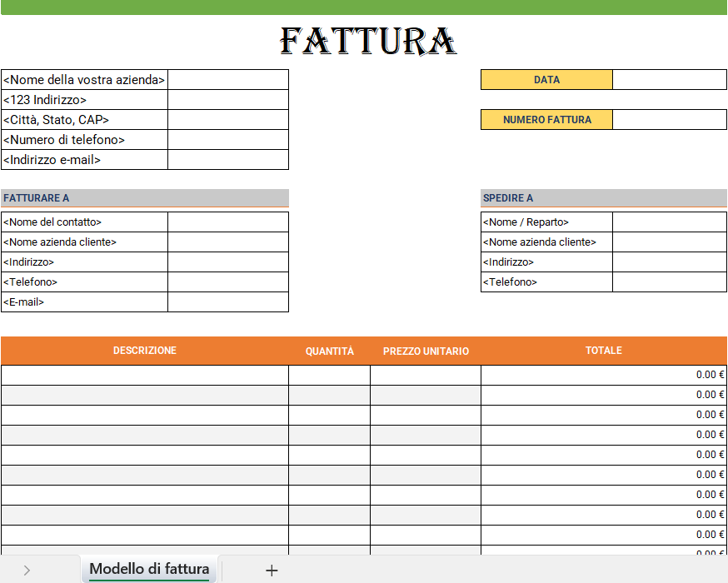Select the FATTURA title text

coord(367,38)
